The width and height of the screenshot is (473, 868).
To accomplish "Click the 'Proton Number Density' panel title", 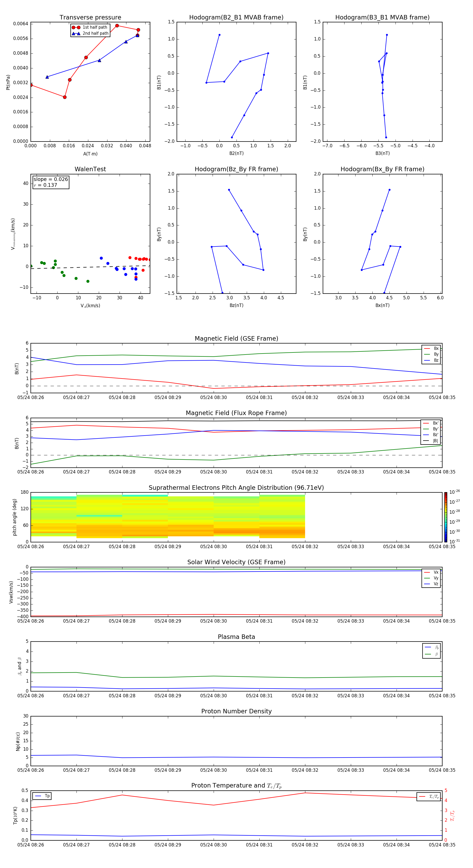I will tap(236, 711).
